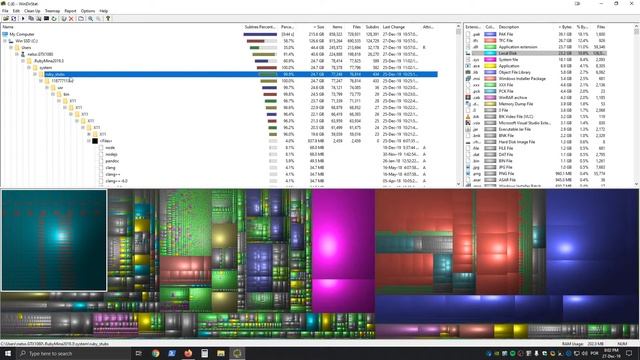Click the .vsix Visual Studio extension icon
Screen dimensions: 640x360
[468, 123]
